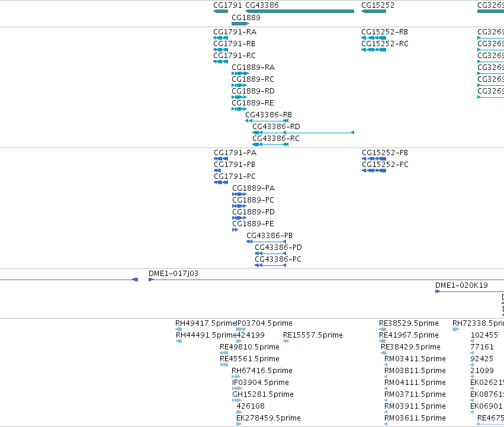Select the CG15252 gene label
The height and width of the screenshot is (427, 504).
[x=378, y=5]
